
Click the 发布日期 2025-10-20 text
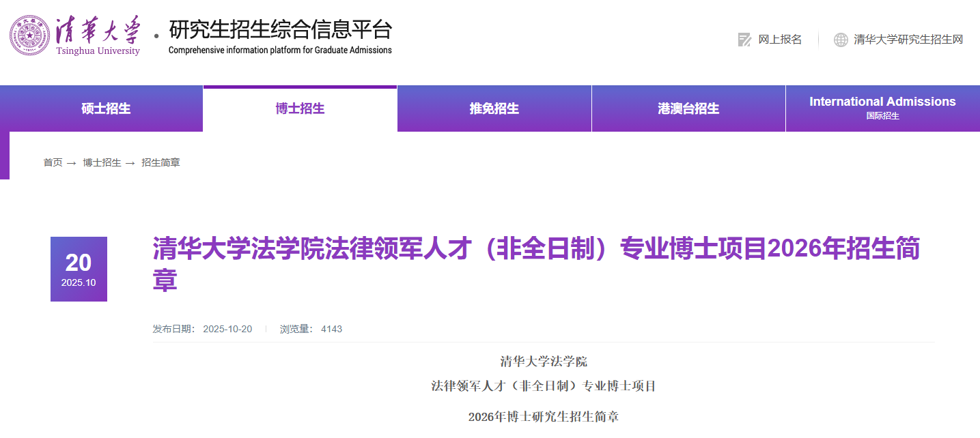click(x=202, y=329)
